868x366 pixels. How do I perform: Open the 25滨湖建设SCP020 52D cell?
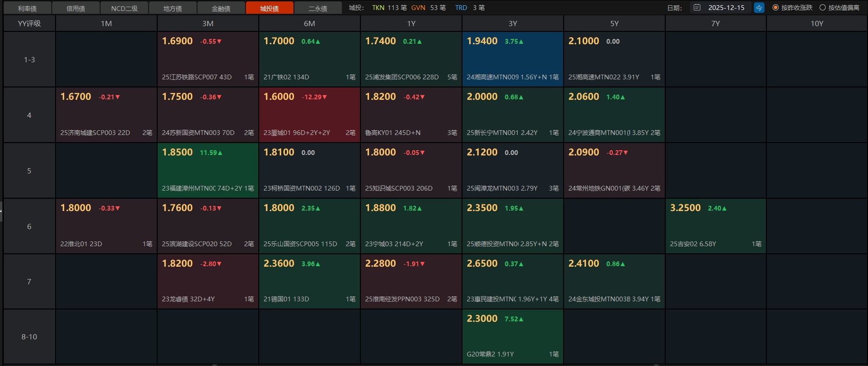click(x=208, y=226)
